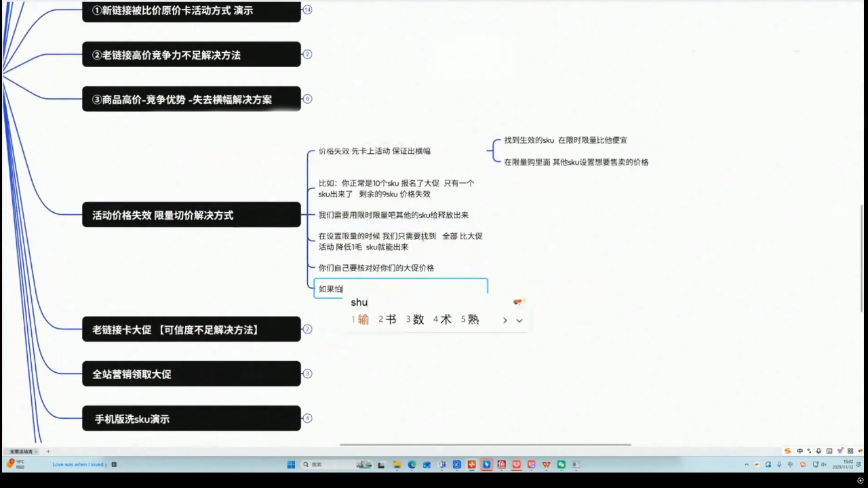Select candidate 3 数 in IME list
The height and width of the screenshot is (488, 868).
coord(415,319)
